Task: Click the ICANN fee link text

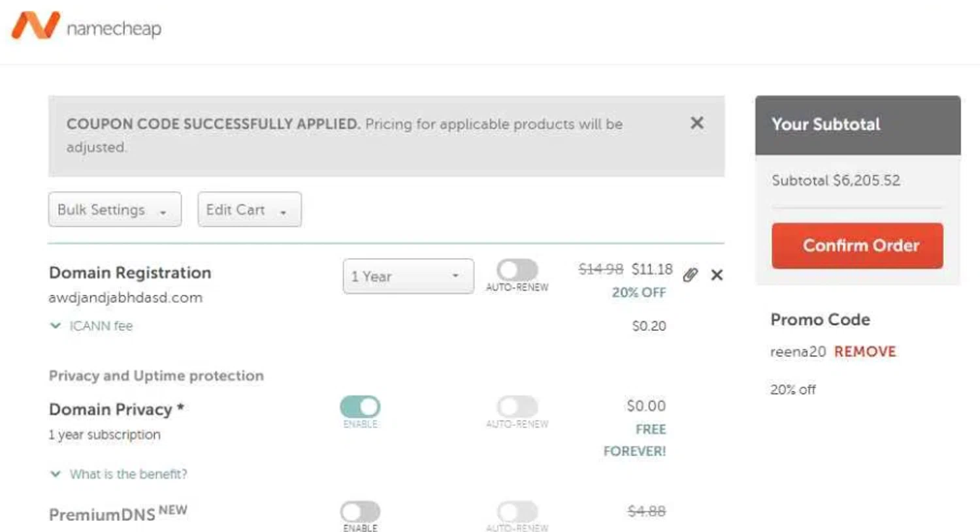Action: pyautogui.click(x=101, y=326)
